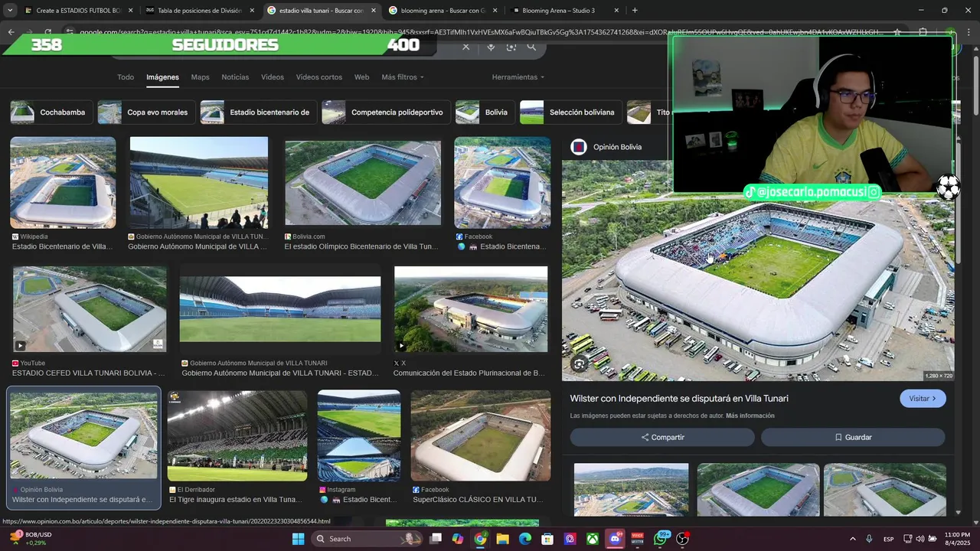Open the Instagram 'Estadio Bicent...' image result

click(x=359, y=435)
